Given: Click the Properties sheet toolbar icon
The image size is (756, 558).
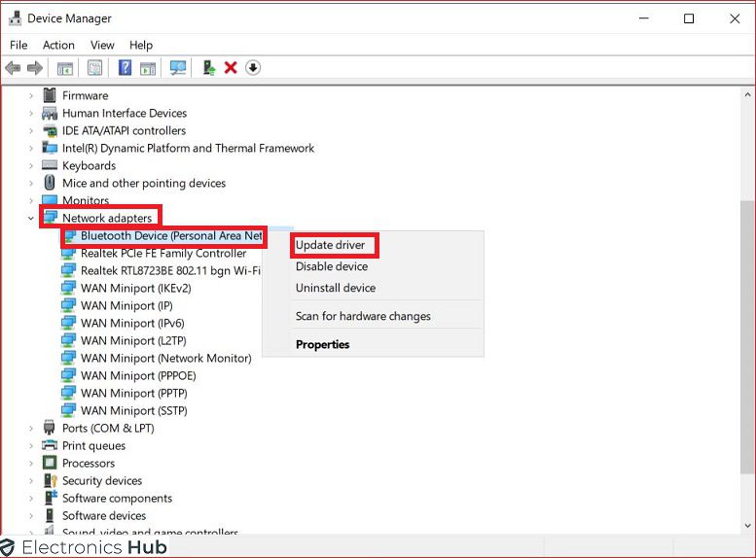Looking at the screenshot, I should [94, 68].
